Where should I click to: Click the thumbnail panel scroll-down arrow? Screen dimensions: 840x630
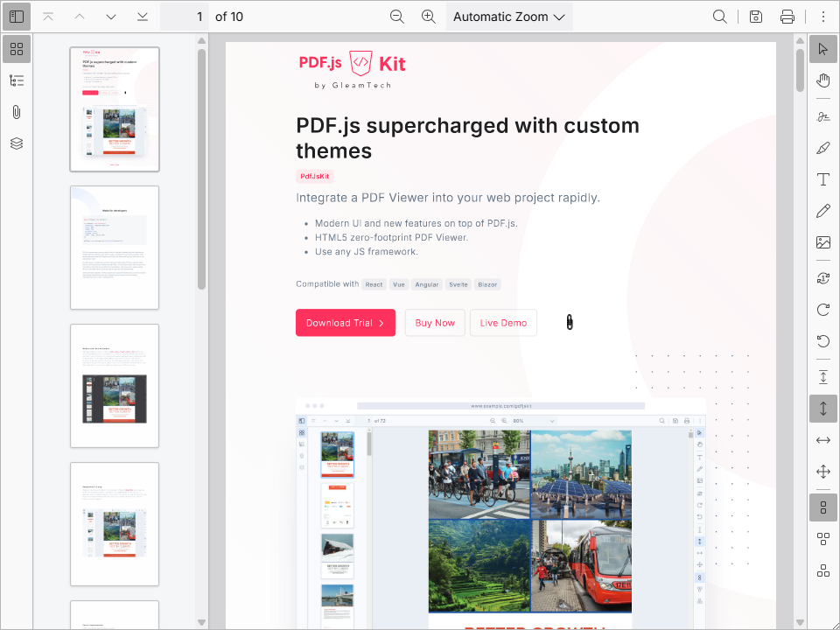pos(202,622)
